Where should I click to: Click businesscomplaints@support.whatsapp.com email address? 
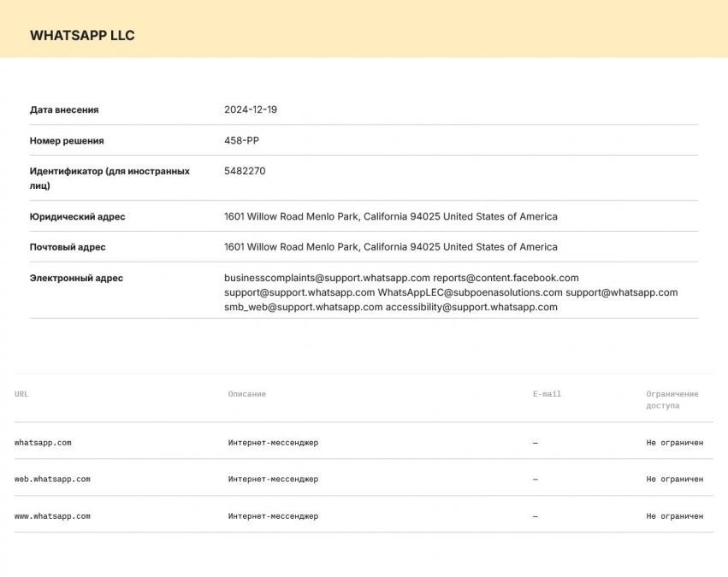327,278
